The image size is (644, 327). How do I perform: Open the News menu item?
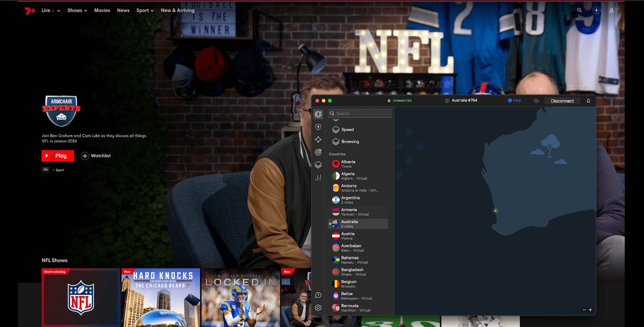(x=123, y=10)
